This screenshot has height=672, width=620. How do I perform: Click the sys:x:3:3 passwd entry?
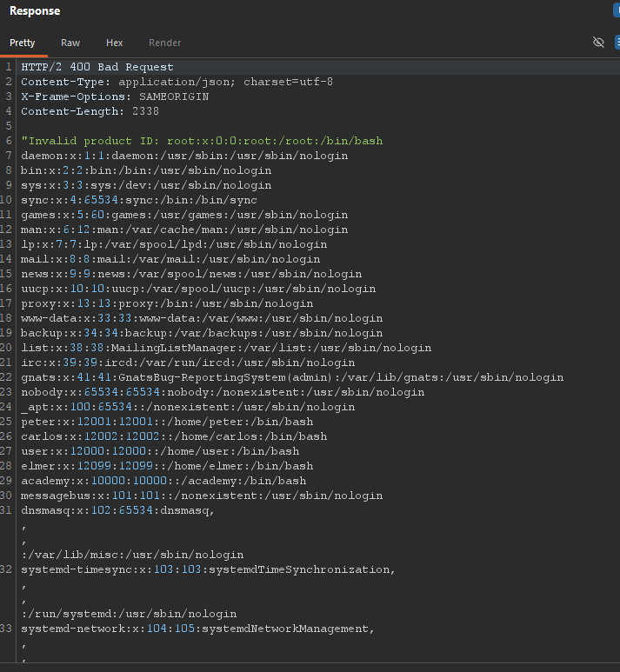[146, 185]
